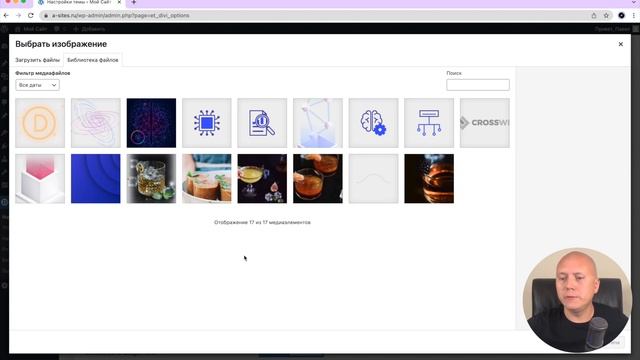
Task: Select the gray wave line thumbnail
Action: click(373, 178)
